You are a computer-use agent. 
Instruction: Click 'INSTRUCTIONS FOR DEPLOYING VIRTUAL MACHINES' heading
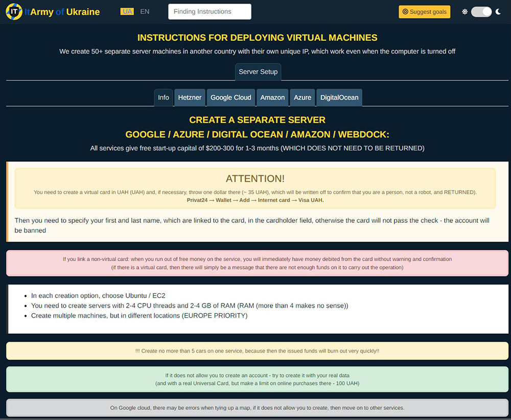pos(257,37)
